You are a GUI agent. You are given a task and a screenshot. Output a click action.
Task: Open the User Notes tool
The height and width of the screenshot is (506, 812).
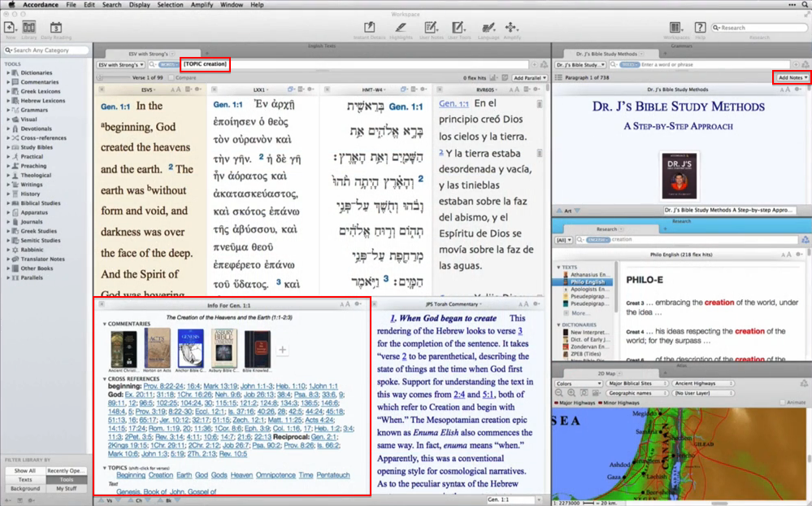(430, 28)
